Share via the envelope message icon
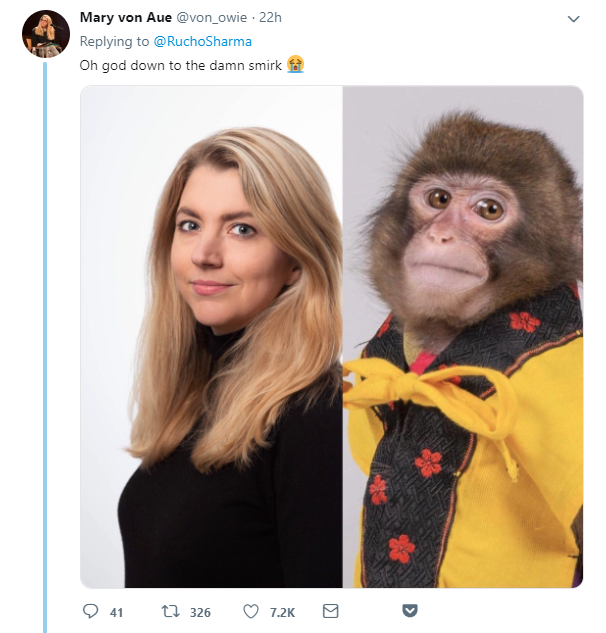This screenshot has height=633, width=606. click(332, 611)
